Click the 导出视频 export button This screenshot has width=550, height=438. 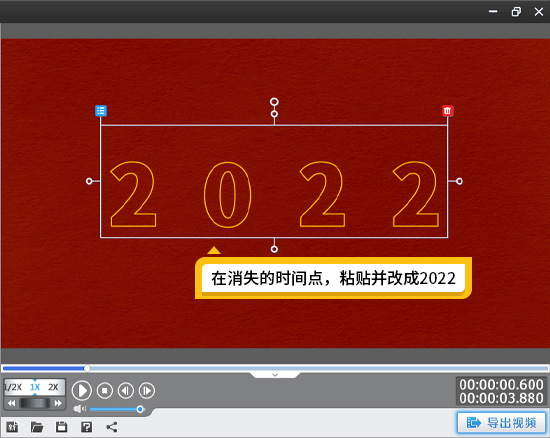pos(502,423)
